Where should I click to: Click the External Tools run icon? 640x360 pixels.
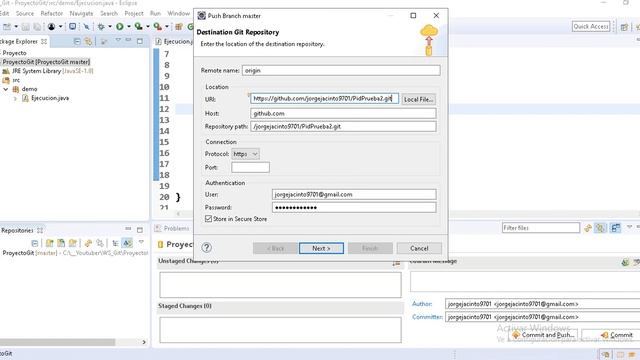coord(158,27)
